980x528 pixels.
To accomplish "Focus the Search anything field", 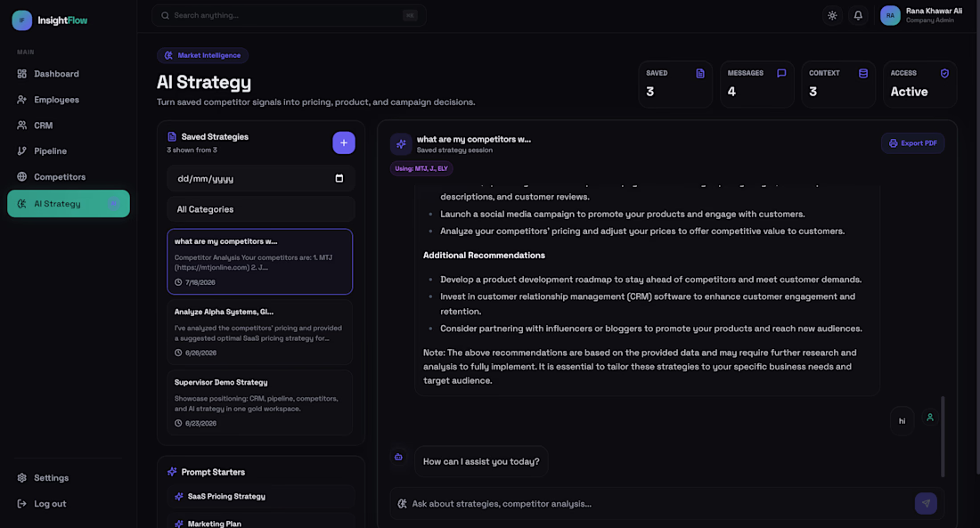I will (289, 16).
